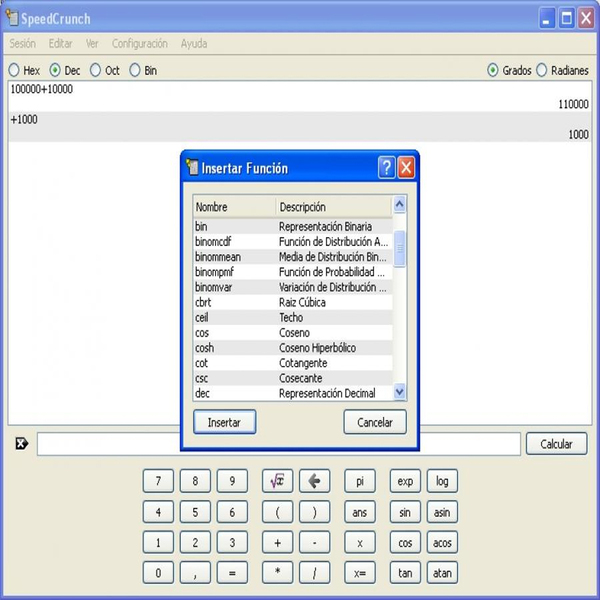Select the cot Cotangente row
Viewport: 600px width, 600px height.
(293, 363)
